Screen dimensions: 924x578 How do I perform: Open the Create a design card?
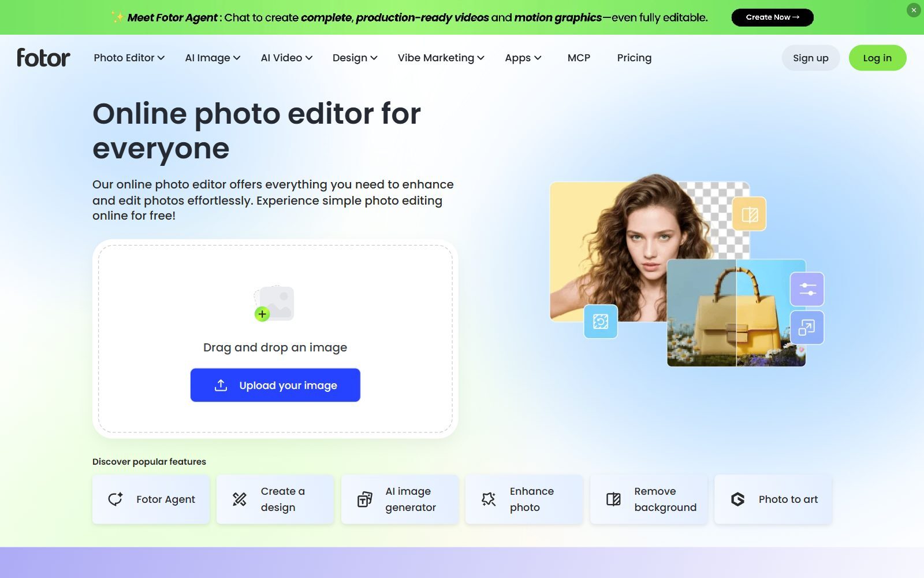point(275,499)
